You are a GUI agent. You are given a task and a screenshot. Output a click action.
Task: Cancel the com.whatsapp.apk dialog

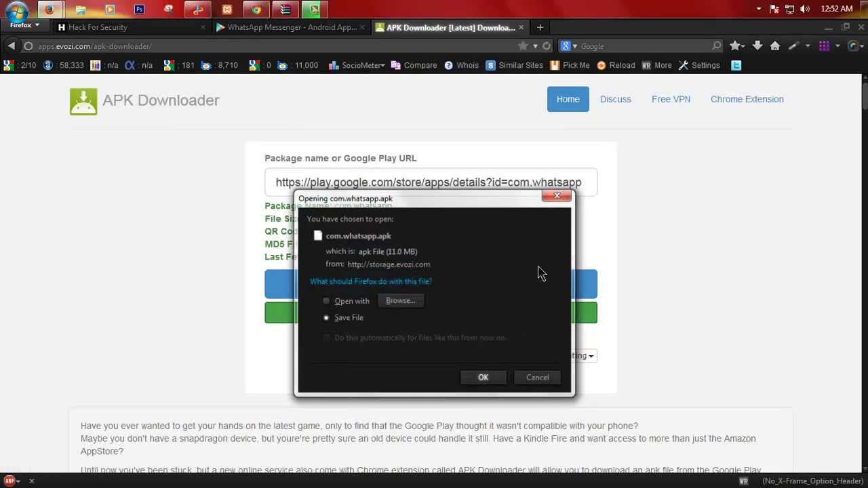pos(537,378)
